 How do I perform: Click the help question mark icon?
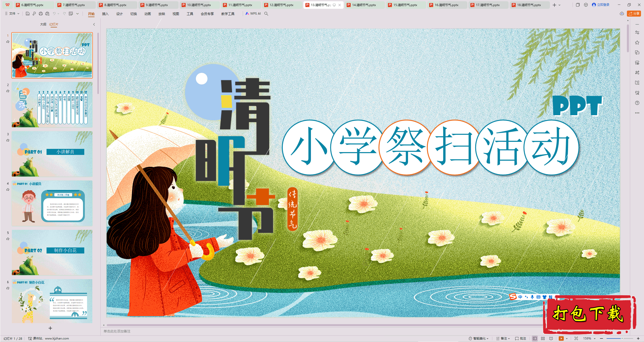pyautogui.click(x=637, y=103)
